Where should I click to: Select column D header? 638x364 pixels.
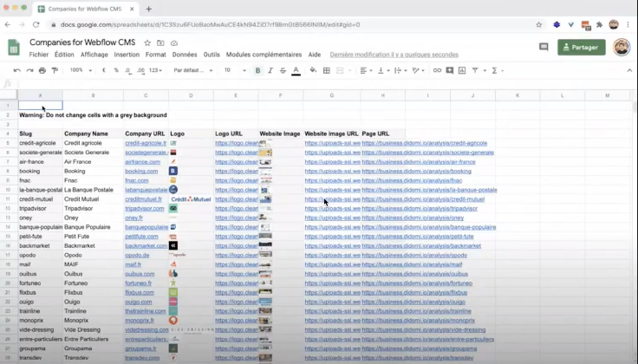tap(191, 95)
